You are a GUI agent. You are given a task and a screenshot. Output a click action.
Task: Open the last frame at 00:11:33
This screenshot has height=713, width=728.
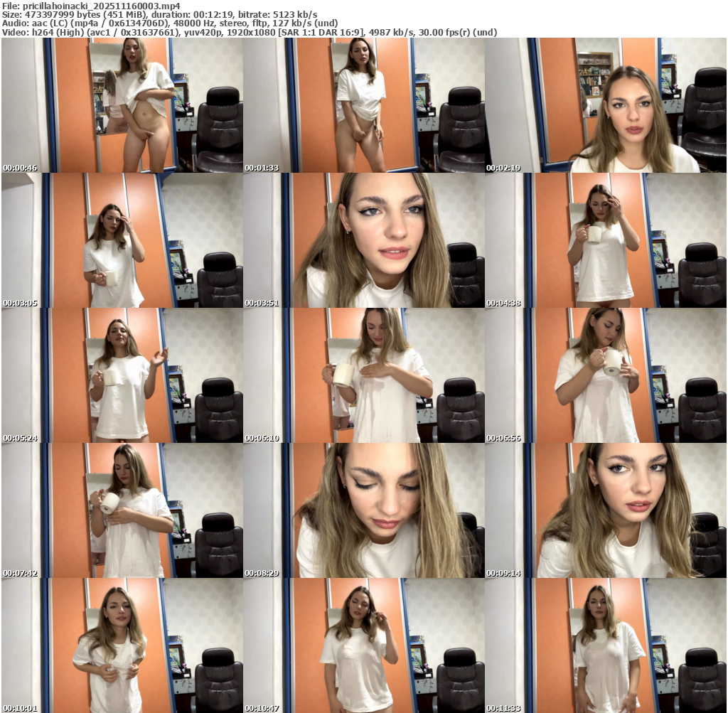[x=606, y=645]
